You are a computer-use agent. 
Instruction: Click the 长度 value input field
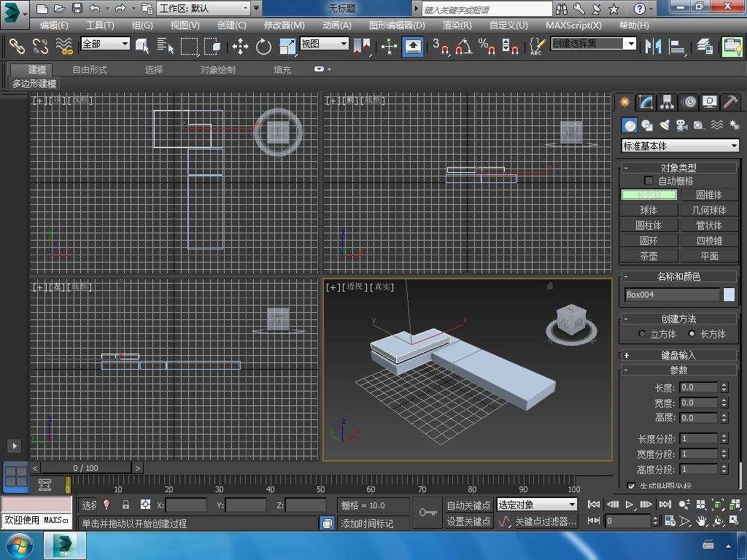(x=698, y=387)
